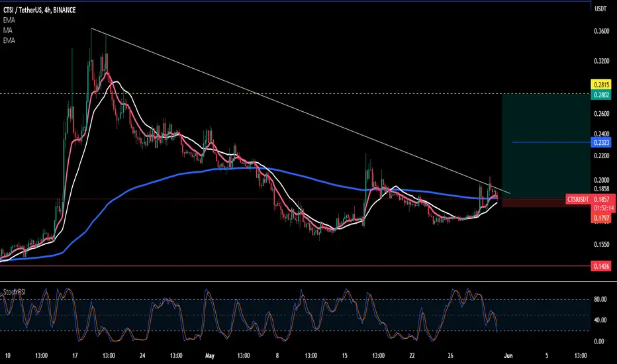The image size is (617, 364).
Task: Click the 22 date label on time axis
Action: (x=412, y=356)
